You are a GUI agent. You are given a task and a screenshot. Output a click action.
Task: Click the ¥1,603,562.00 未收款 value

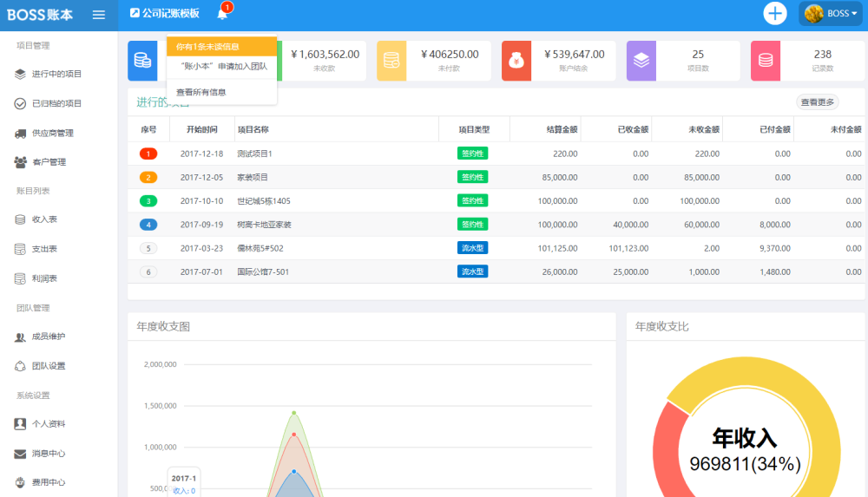coord(325,55)
